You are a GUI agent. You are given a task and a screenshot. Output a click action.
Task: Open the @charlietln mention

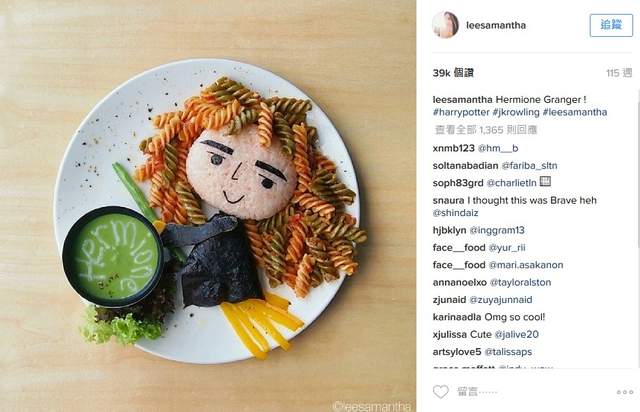pyautogui.click(x=511, y=183)
